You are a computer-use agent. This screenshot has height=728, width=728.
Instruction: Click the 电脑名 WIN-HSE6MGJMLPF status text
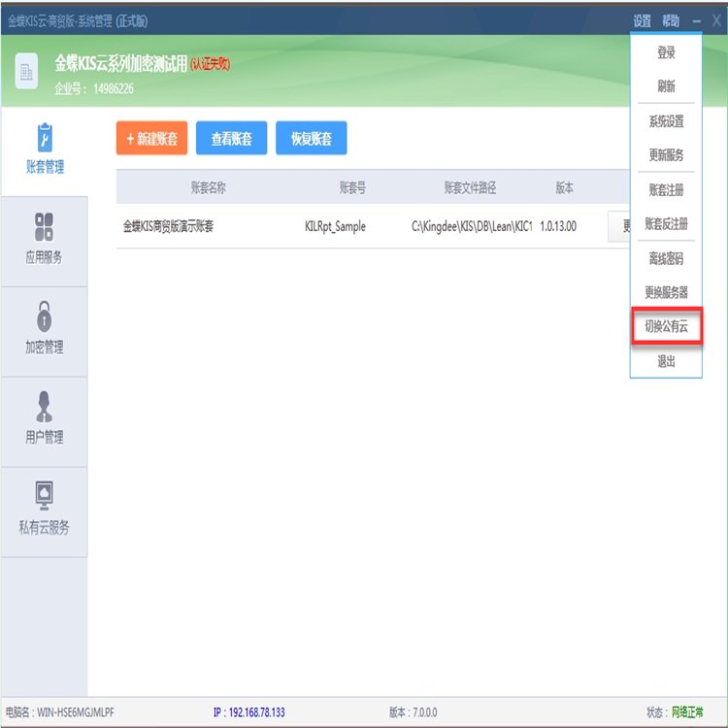tap(59, 711)
